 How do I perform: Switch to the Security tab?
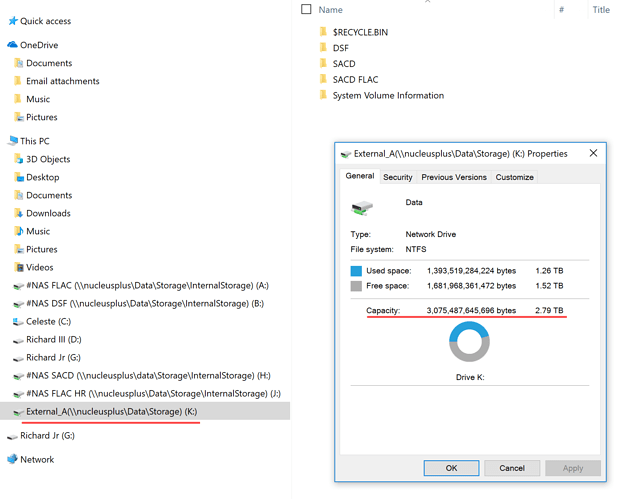397,177
